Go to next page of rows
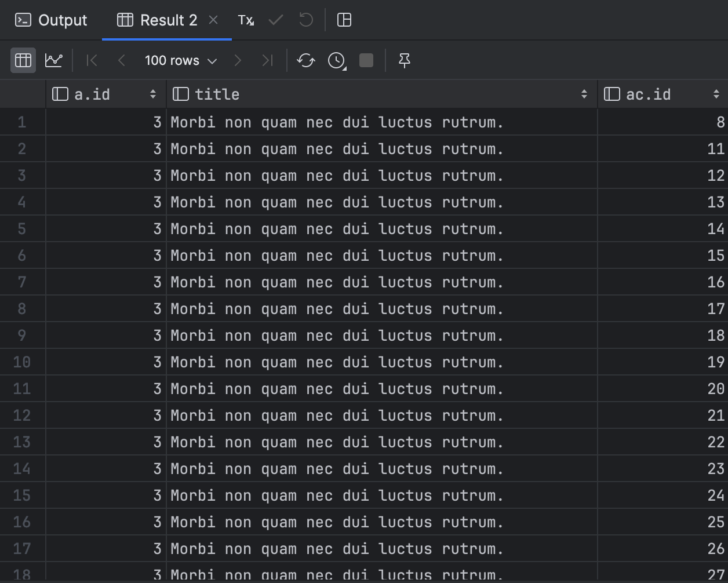 coord(238,60)
